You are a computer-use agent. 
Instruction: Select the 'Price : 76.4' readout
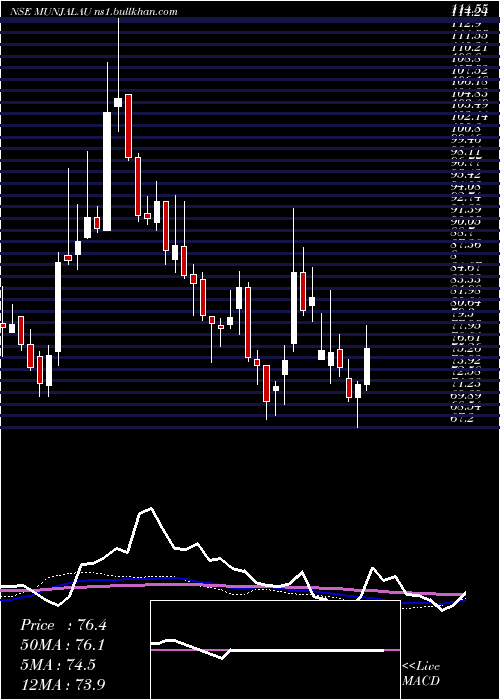point(63,625)
